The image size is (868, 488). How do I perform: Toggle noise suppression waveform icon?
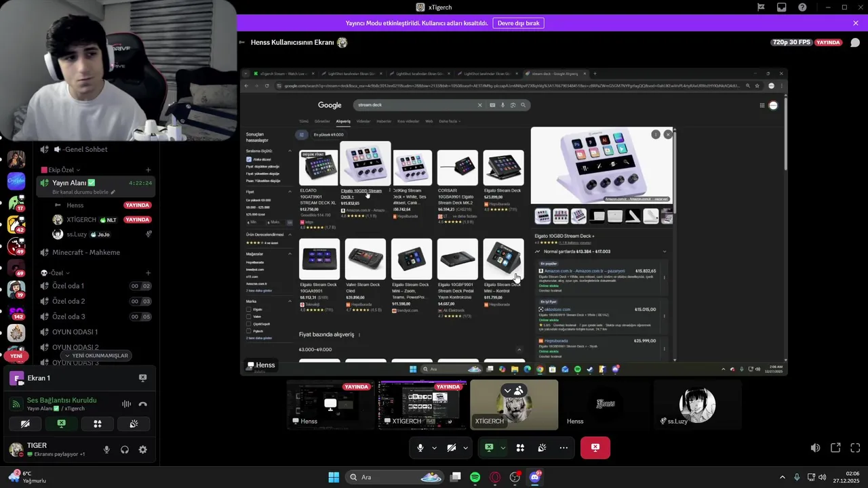126,404
